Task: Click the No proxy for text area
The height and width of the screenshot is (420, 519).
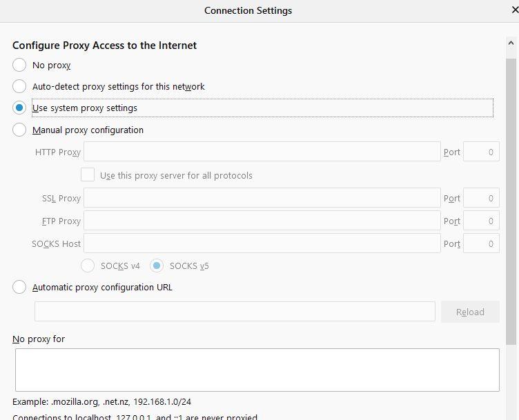Action: click(257, 370)
